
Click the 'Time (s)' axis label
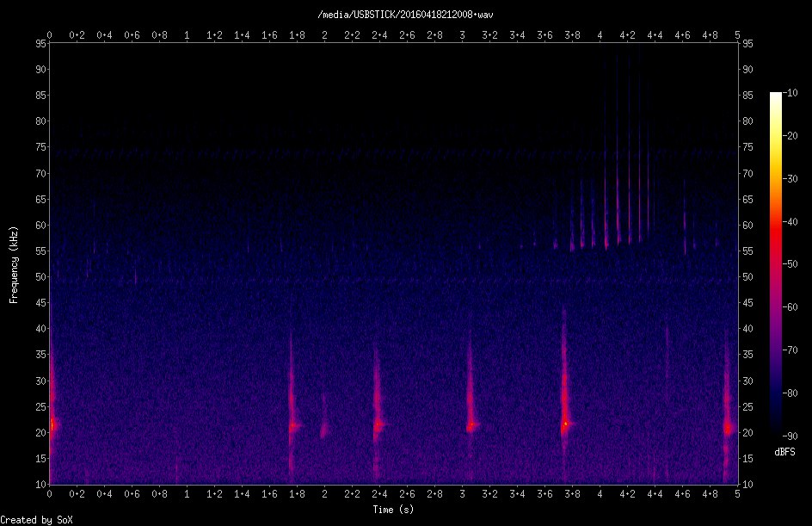(x=393, y=510)
